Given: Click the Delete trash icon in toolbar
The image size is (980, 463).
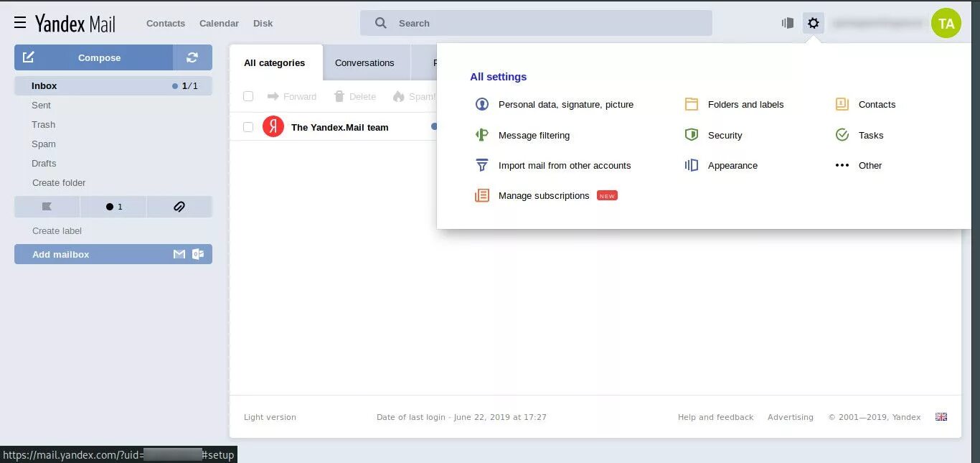Looking at the screenshot, I should coord(339,96).
